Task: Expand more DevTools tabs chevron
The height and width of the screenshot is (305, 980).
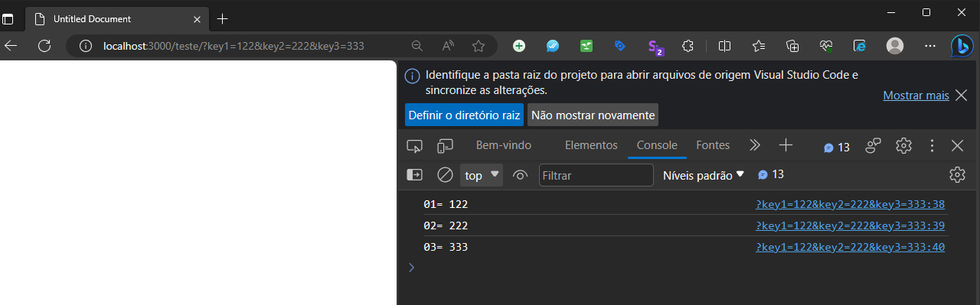Action: pyautogui.click(x=754, y=145)
